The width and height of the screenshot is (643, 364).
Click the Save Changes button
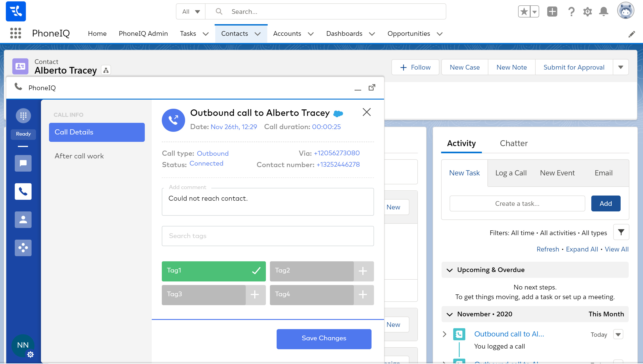point(324,338)
